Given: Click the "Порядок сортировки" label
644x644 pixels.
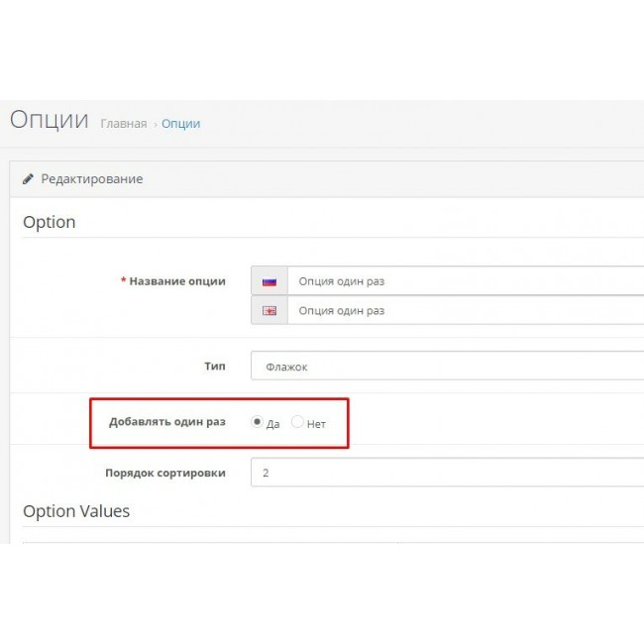Looking at the screenshot, I should [x=164, y=473].
